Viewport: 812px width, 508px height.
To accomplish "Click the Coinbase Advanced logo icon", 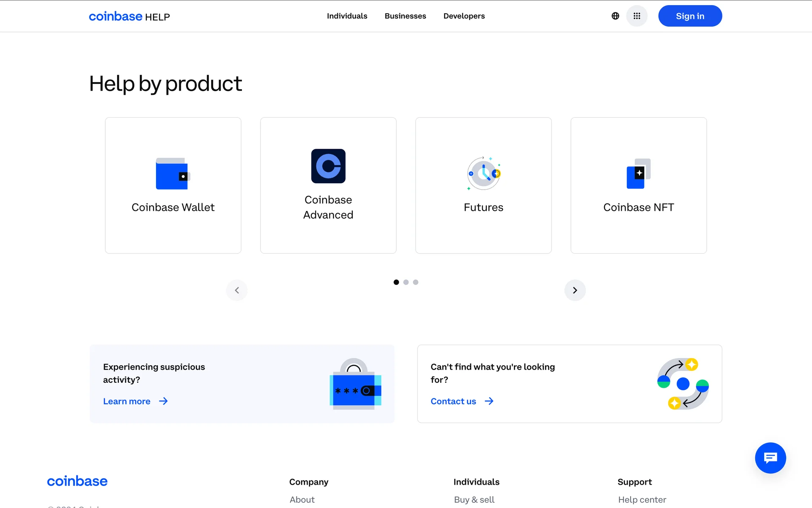I will 328,166.
